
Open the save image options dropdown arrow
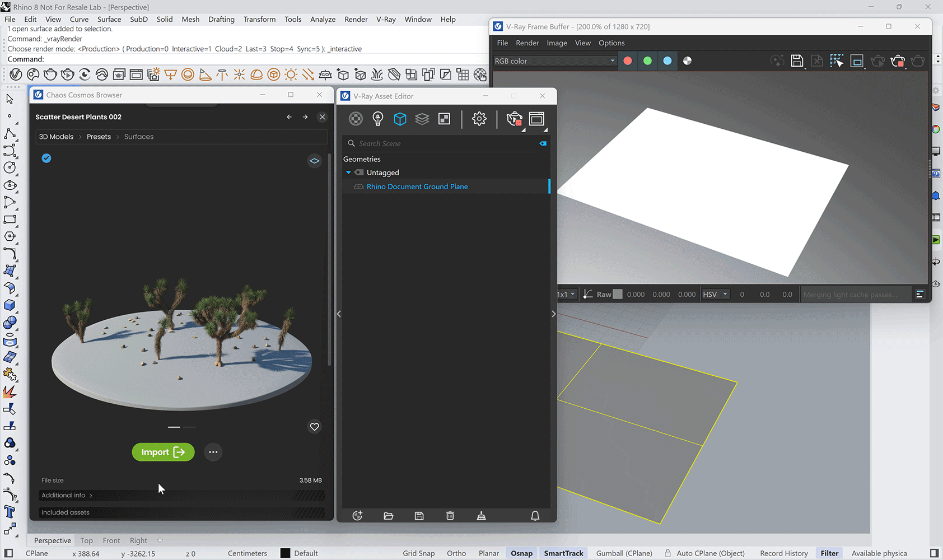coord(805,68)
